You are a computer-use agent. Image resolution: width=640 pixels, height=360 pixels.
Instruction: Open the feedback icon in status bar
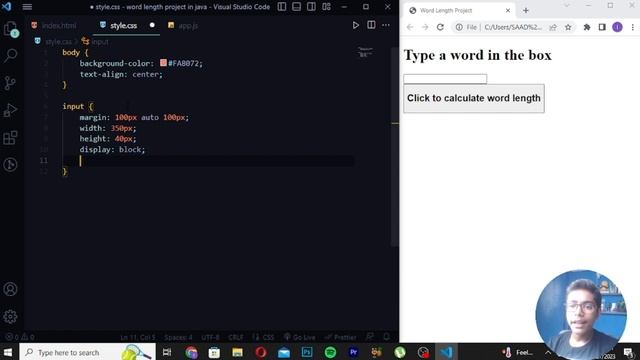tap(370, 337)
